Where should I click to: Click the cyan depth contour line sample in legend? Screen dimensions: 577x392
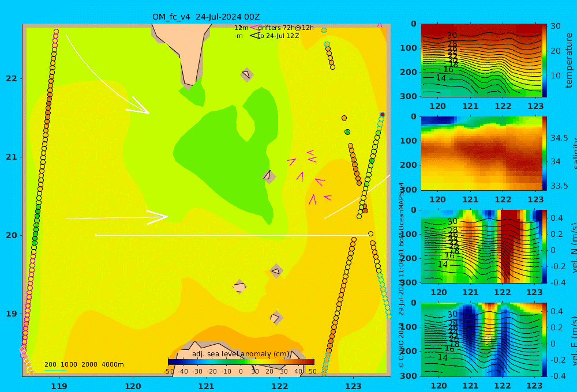tap(55, 370)
